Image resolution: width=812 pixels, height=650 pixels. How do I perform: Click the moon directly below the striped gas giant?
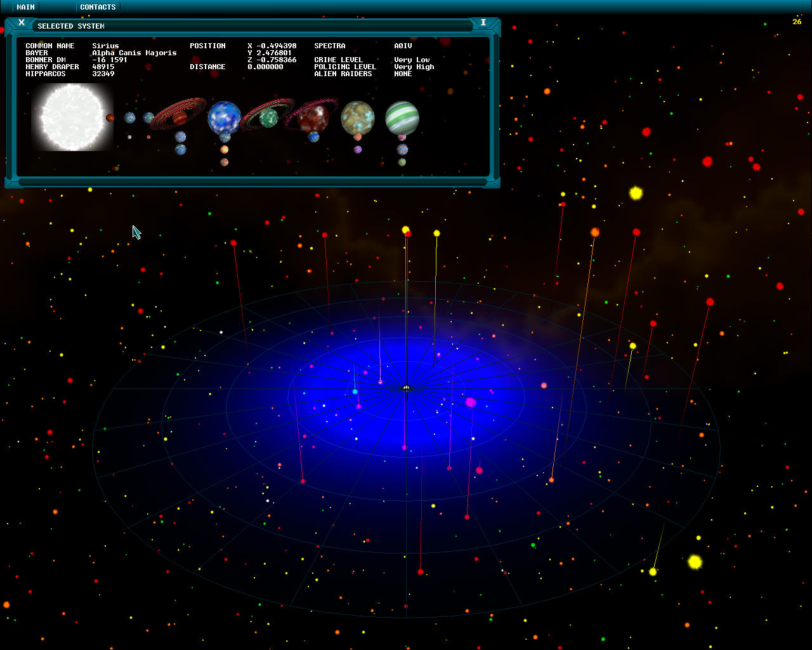pos(402,136)
